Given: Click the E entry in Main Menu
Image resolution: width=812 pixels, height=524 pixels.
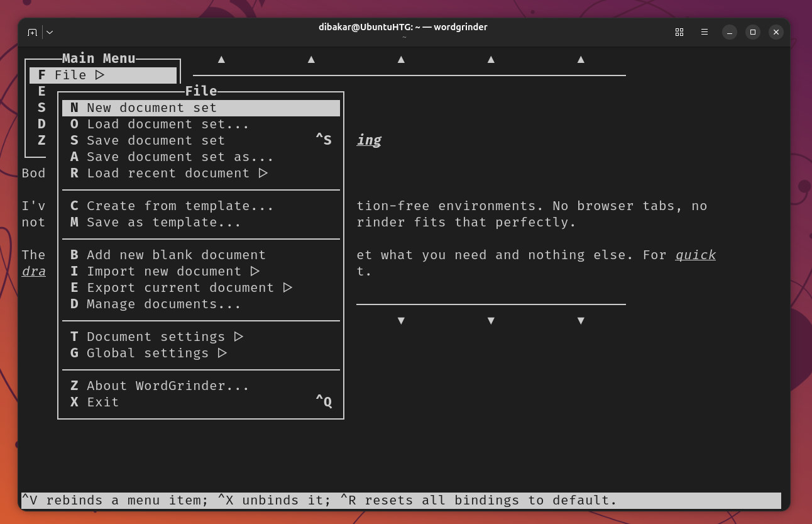Looking at the screenshot, I should click(41, 92).
